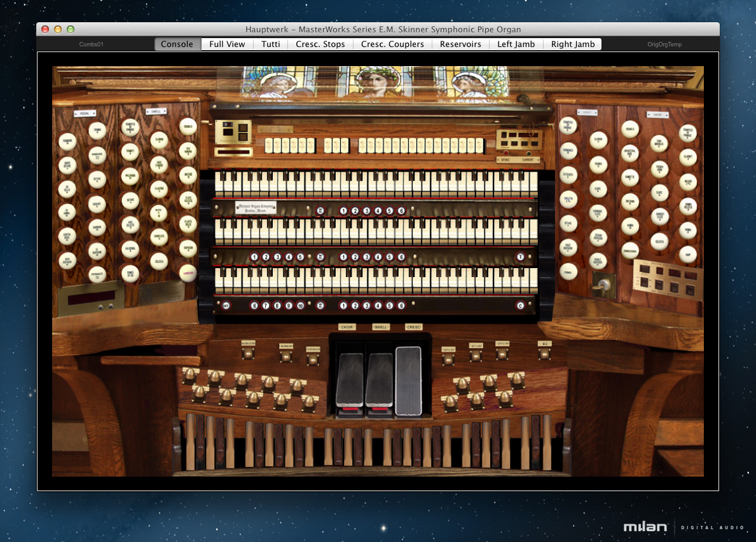Viewport: 756px width, 542px height.
Task: Toggle the Vox Humana stop
Action: click(188, 151)
